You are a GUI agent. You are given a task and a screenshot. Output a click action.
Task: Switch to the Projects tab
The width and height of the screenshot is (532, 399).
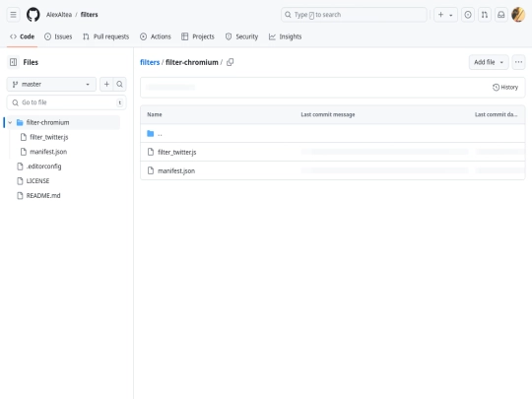pyautogui.click(x=198, y=36)
